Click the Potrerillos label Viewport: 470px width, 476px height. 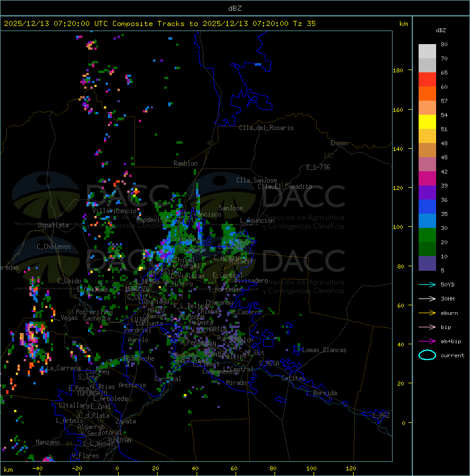(x=94, y=312)
